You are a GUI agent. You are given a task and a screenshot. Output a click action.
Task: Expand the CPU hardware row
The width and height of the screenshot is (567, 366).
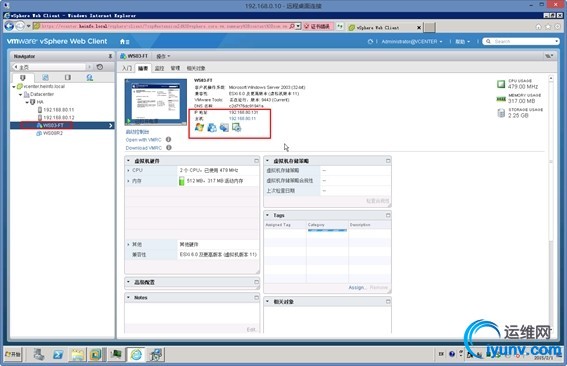pos(128,170)
